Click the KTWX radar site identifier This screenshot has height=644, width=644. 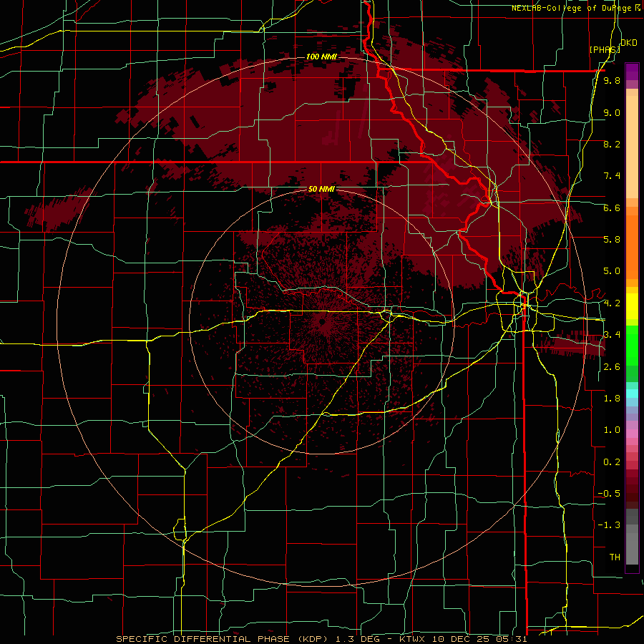413,639
